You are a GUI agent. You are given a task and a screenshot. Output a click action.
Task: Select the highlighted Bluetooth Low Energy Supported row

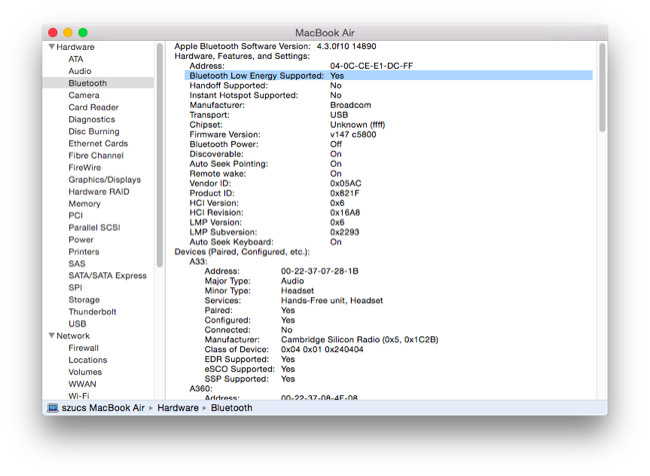click(388, 75)
